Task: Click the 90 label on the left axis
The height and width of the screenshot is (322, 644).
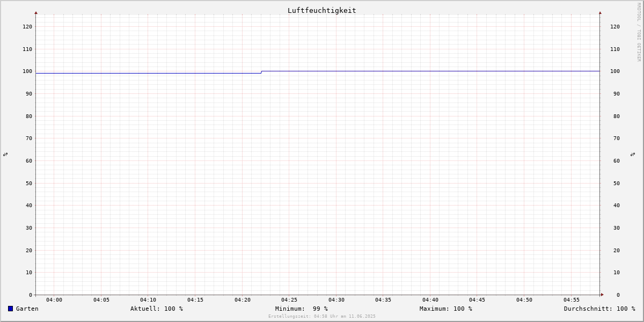Action: 29,94
